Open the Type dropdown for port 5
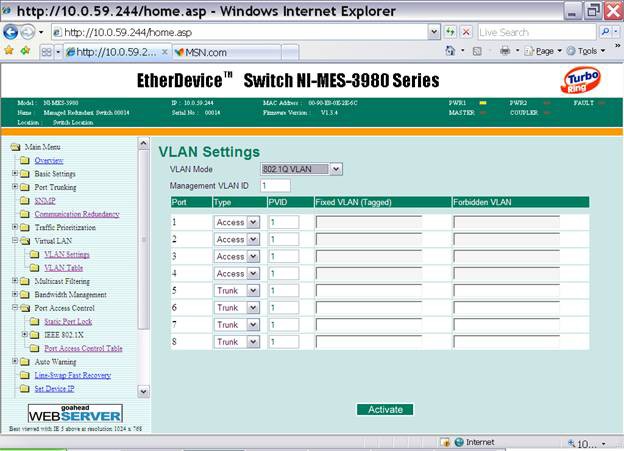 236,291
